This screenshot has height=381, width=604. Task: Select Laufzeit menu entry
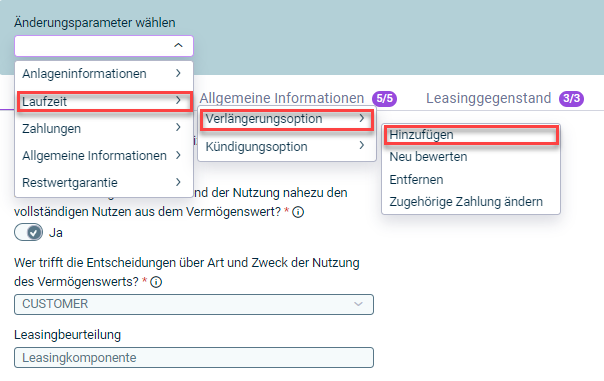click(x=104, y=102)
